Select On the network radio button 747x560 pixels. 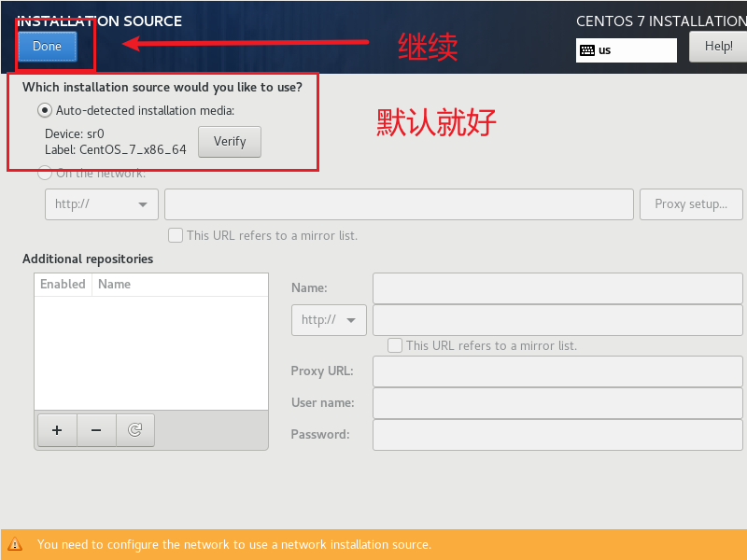coord(44,173)
